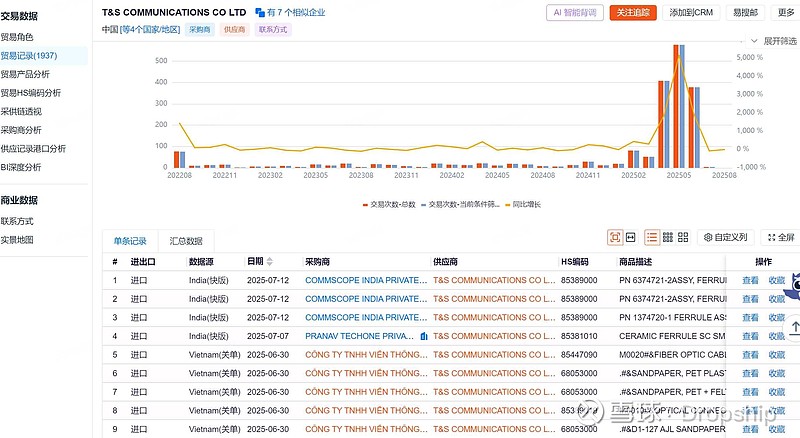Image resolution: width=800 pixels, height=438 pixels.
Task: Select the 供应商 tag
Action: pyautogui.click(x=234, y=30)
